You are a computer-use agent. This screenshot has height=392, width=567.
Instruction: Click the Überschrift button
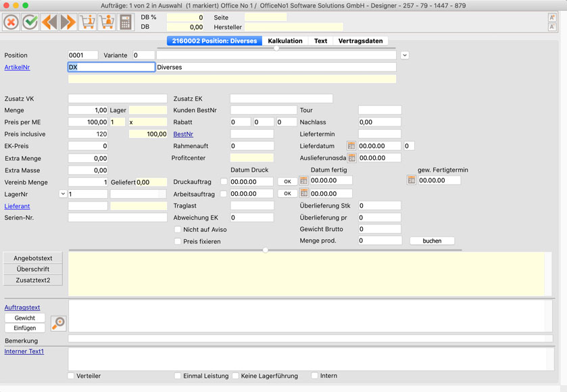tap(33, 269)
